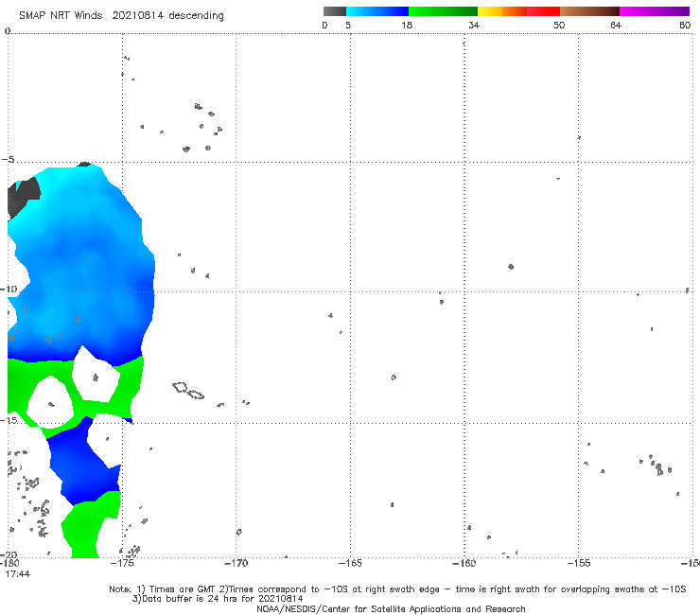Click the longitude label '-180'
This screenshot has height=615, width=700.
tap(9, 563)
